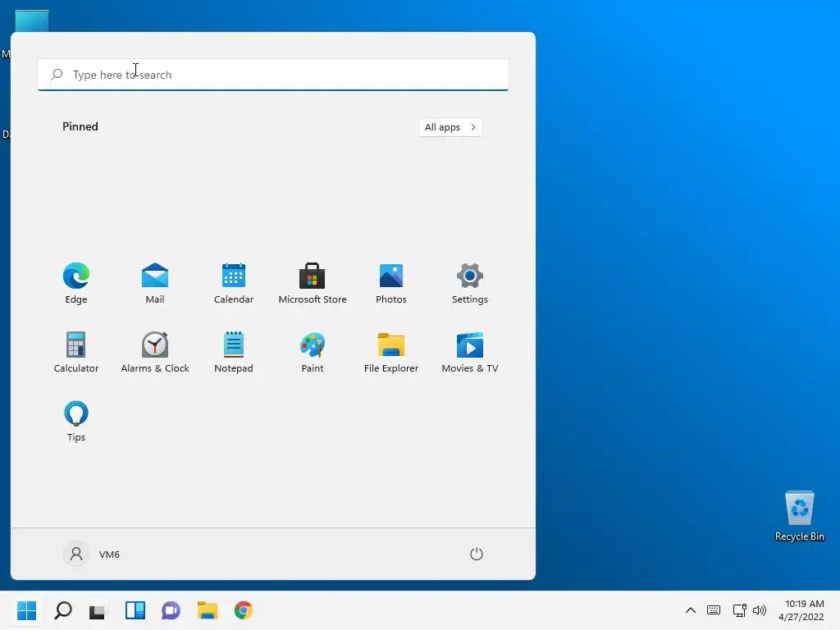840x630 pixels.
Task: Select the Recycle Bin desktop icon
Action: (799, 517)
